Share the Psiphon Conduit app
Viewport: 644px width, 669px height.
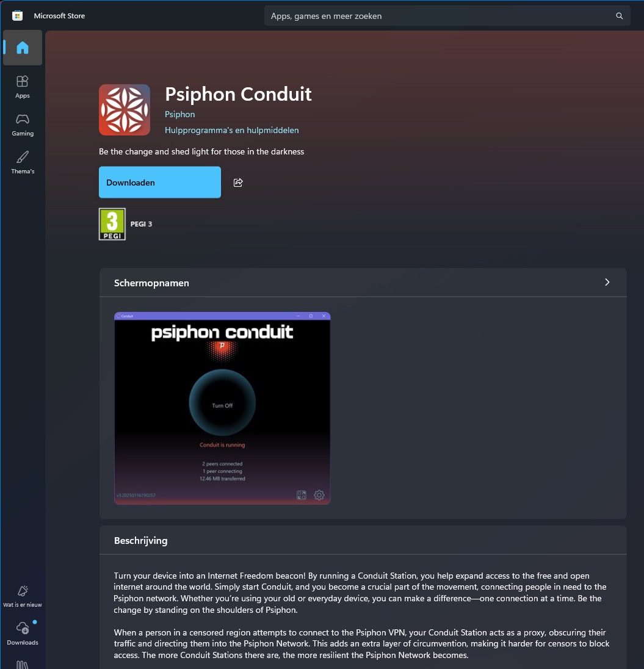pyautogui.click(x=238, y=183)
